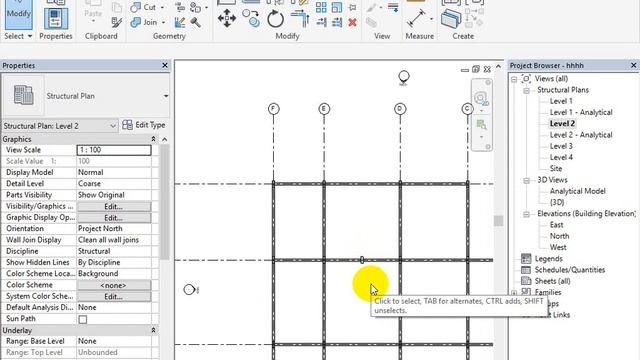Select the Copy tool
The height and width of the screenshot is (360, 640).
point(251,18)
